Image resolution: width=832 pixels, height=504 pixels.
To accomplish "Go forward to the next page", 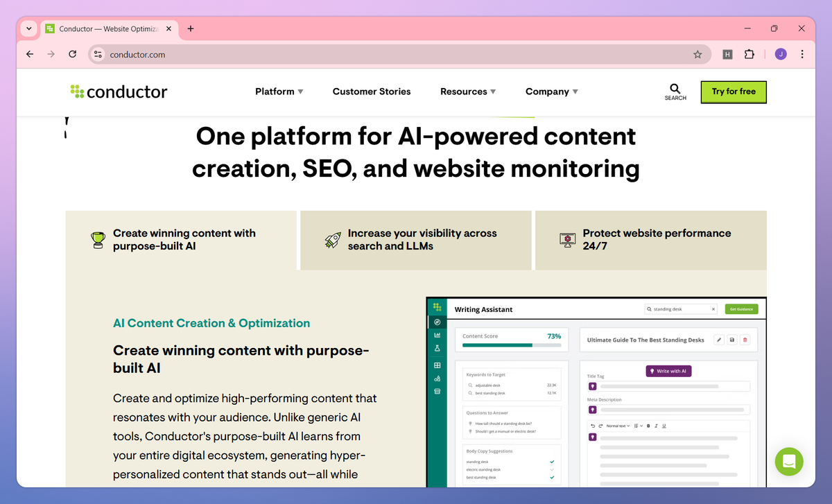I will click(51, 54).
